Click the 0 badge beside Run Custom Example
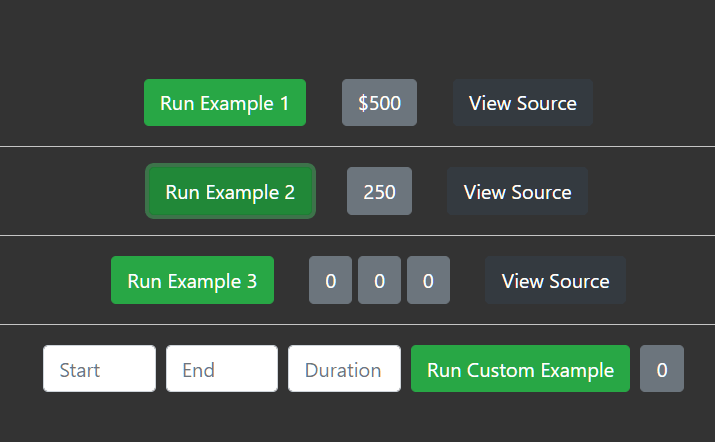Viewport: 715px width, 442px height. point(661,369)
